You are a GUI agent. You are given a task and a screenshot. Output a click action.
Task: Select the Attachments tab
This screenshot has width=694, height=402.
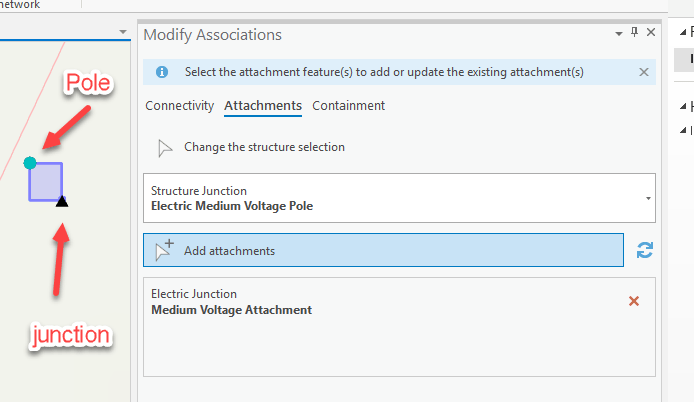[263, 106]
